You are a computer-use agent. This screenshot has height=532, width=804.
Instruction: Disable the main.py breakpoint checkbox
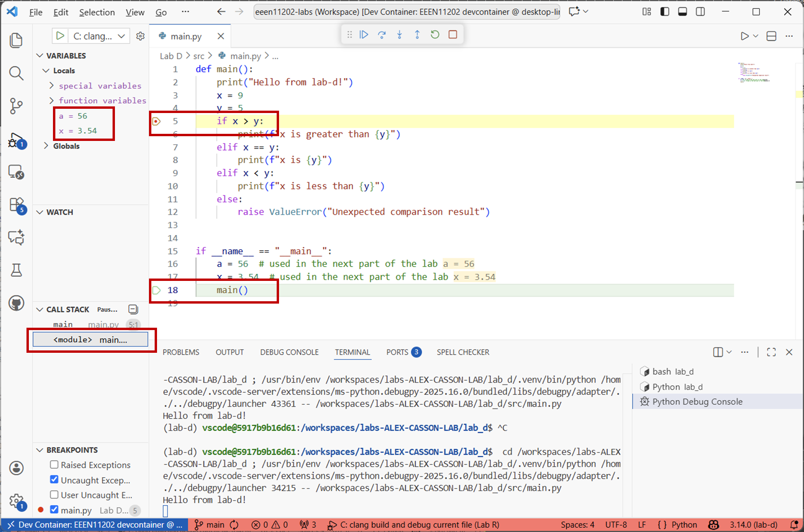pyautogui.click(x=54, y=510)
